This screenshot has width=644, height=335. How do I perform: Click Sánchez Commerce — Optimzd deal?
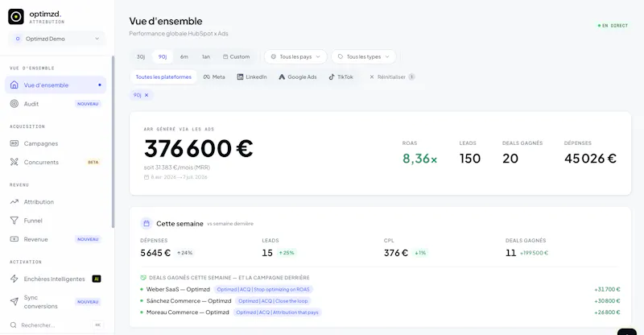coord(189,301)
